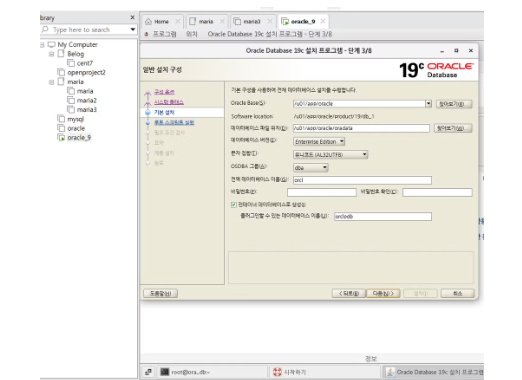Open the 프로그램 menu in guest panel
The image size is (522, 380).
(164, 34)
